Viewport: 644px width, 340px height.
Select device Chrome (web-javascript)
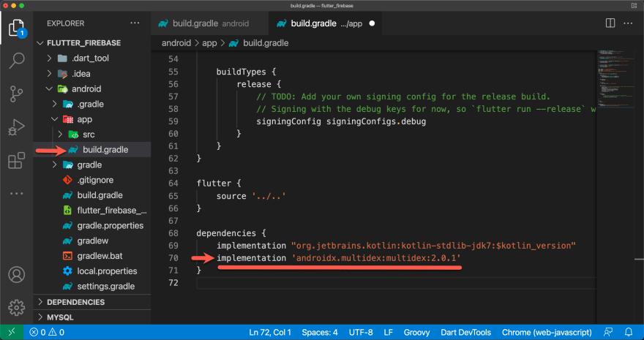coord(547,332)
